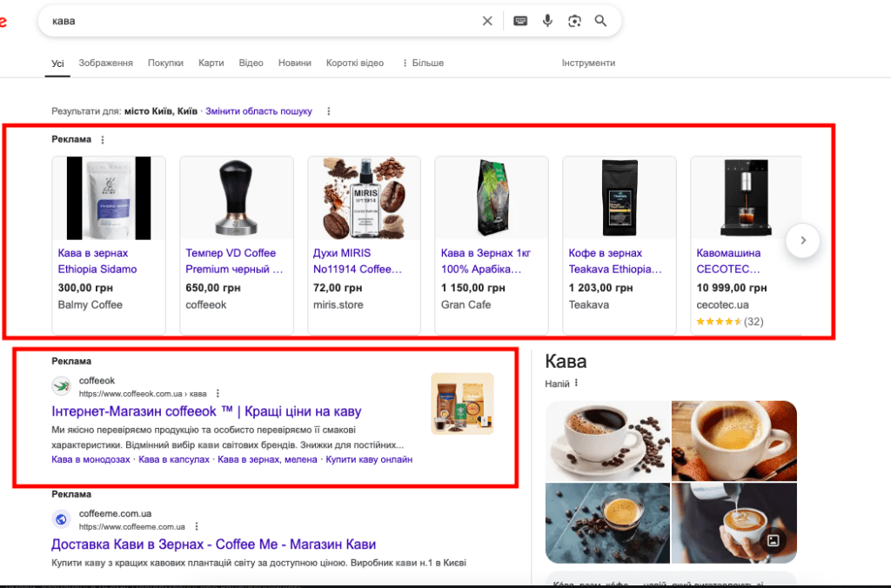
Task: Click the magnifying glass search button
Action: [600, 21]
